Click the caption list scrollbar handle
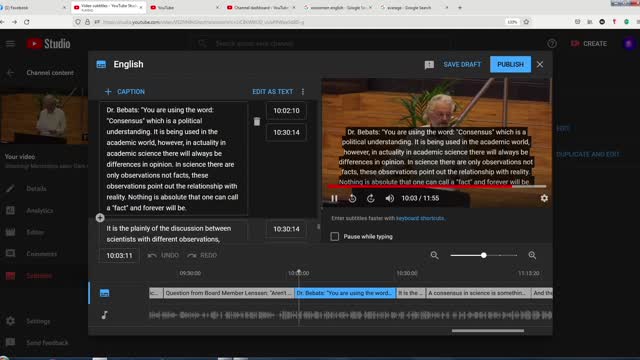The width and height of the screenshot is (640, 360). (318, 227)
